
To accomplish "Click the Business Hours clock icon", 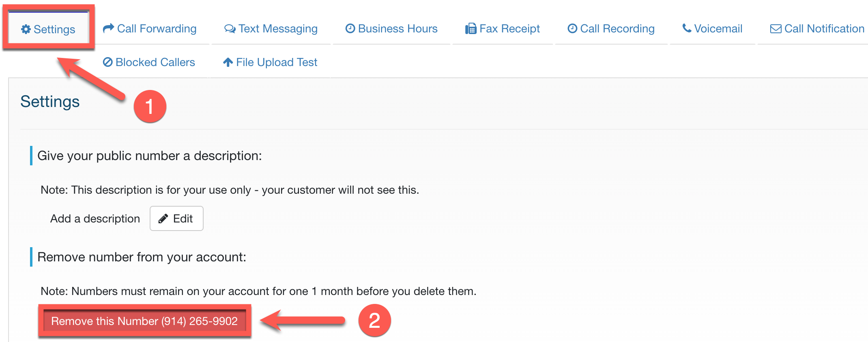I will click(x=350, y=28).
